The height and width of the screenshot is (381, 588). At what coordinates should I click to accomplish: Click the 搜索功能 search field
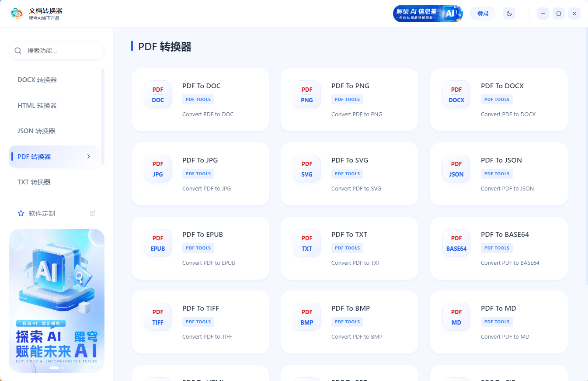click(56, 51)
